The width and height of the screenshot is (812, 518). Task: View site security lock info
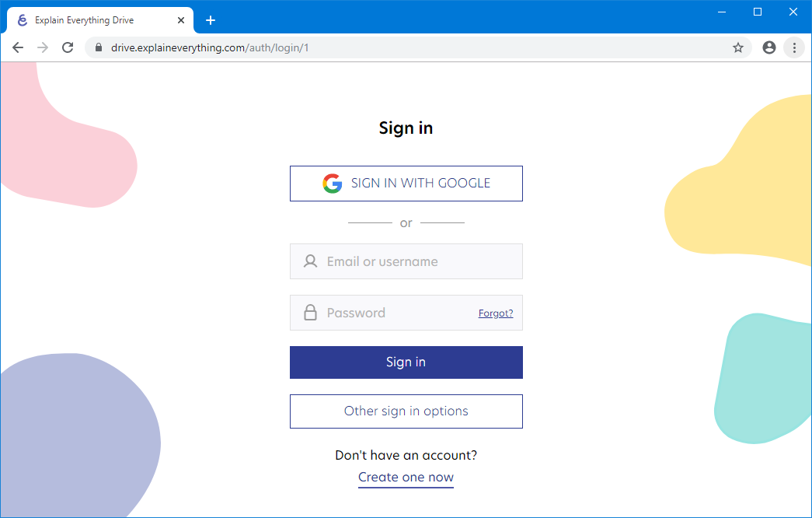(x=99, y=47)
